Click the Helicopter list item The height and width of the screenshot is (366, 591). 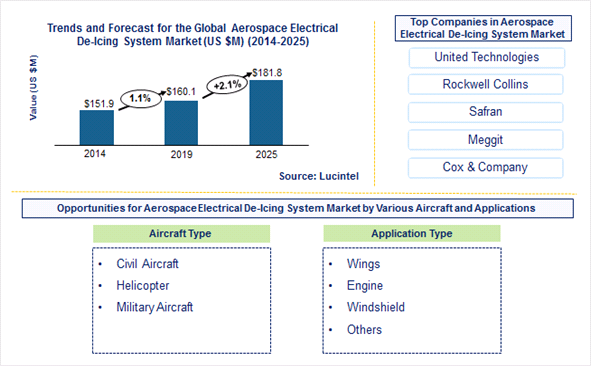[x=143, y=286]
